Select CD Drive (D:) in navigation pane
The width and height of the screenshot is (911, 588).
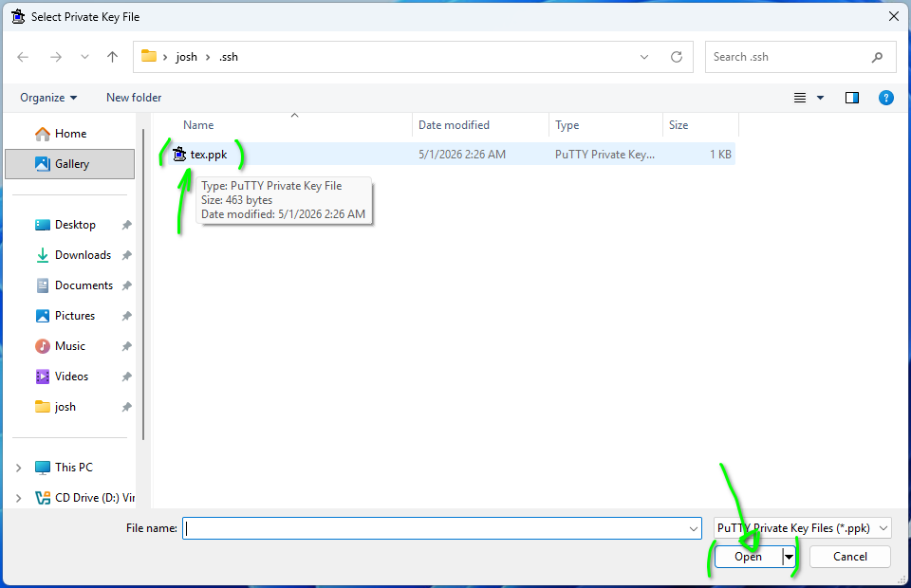[x=84, y=498]
